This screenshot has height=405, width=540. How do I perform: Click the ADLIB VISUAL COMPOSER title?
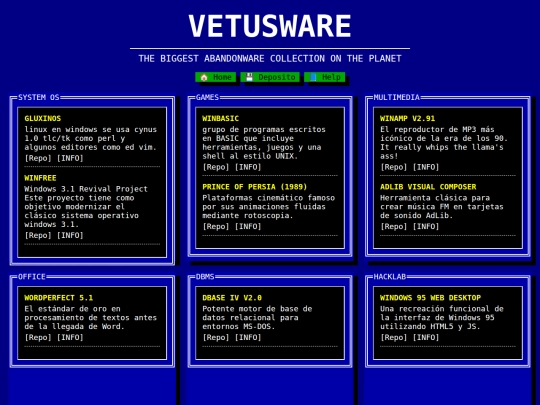(428, 187)
